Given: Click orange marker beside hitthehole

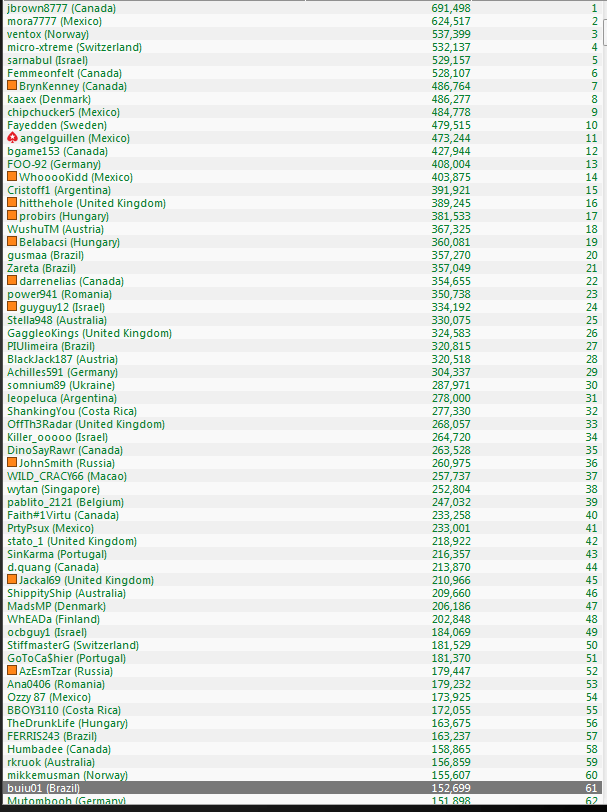Looking at the screenshot, I should click(12, 202).
